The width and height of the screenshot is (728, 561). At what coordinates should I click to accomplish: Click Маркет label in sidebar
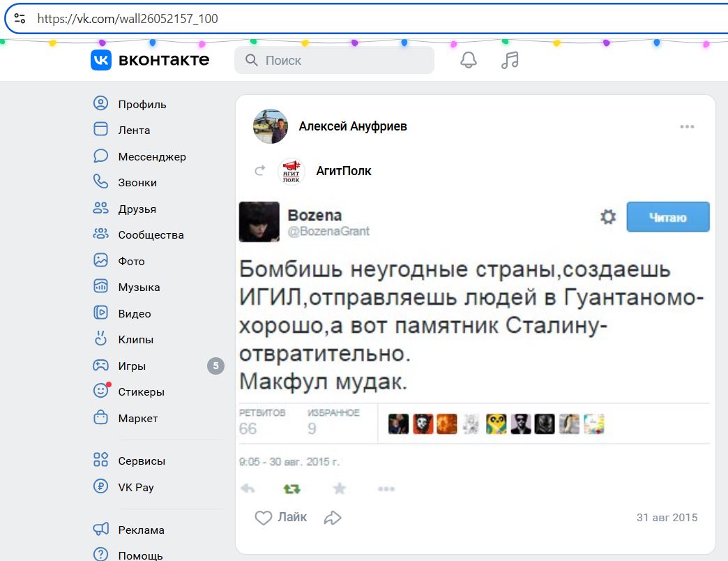click(138, 419)
